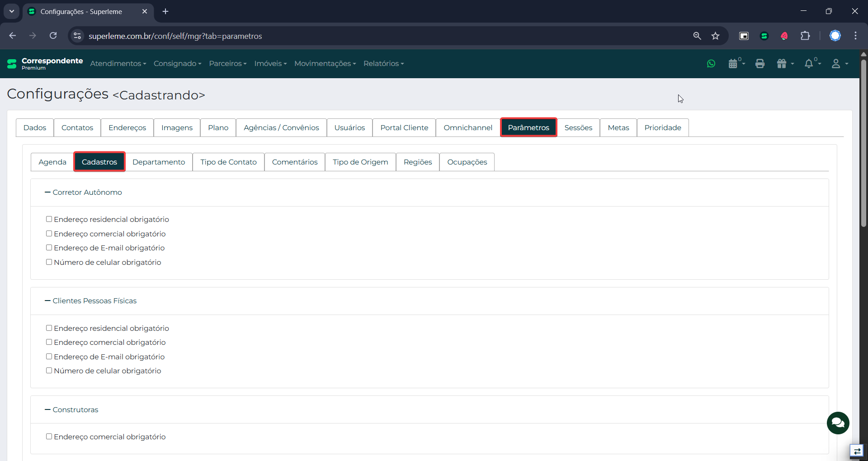Bookmark this page with star icon
Image resolution: width=868 pixels, height=461 pixels.
click(x=715, y=36)
